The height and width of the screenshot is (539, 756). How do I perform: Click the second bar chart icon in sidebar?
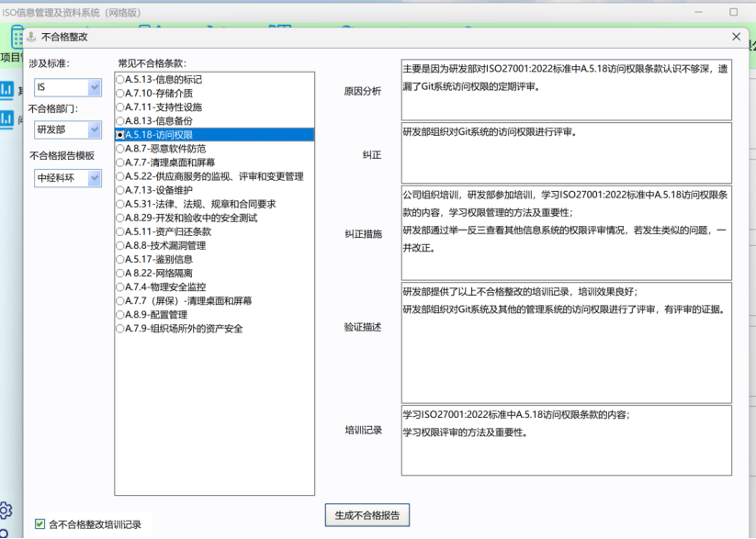(6, 118)
